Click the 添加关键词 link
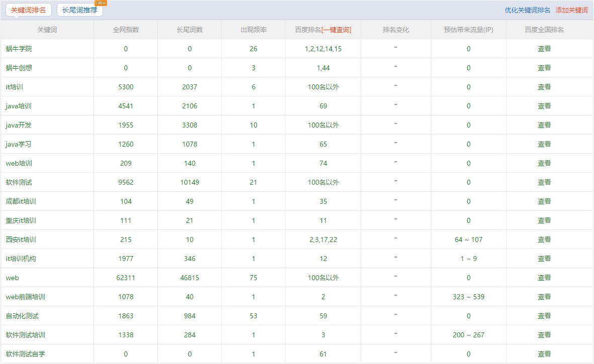Screen dimensions: 594x364 pyautogui.click(x=571, y=10)
